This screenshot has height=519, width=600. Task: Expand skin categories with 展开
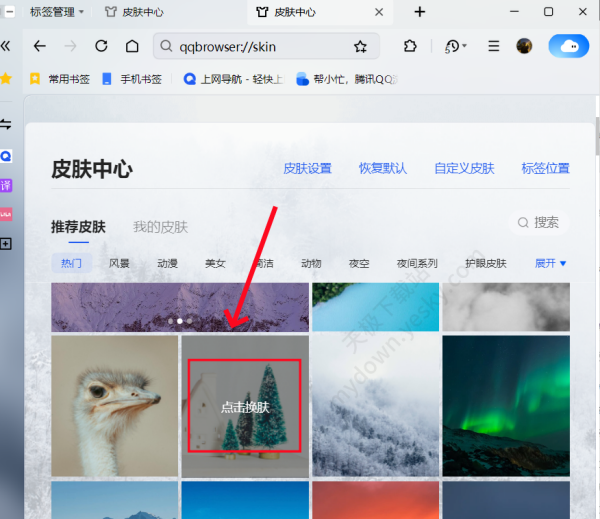pyautogui.click(x=551, y=263)
